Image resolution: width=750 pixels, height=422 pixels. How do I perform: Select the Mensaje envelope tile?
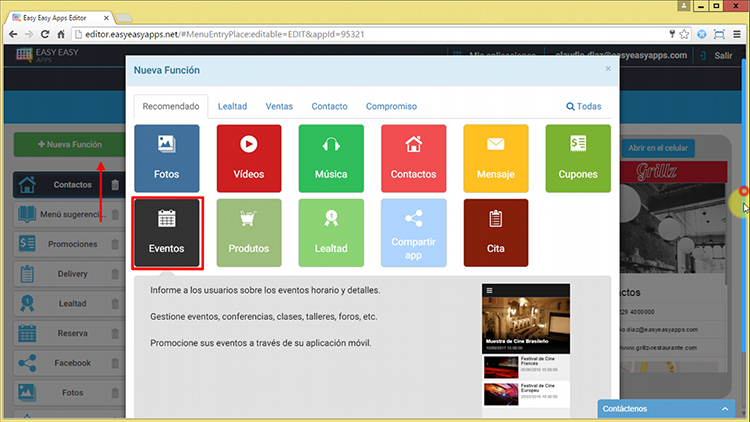(496, 158)
